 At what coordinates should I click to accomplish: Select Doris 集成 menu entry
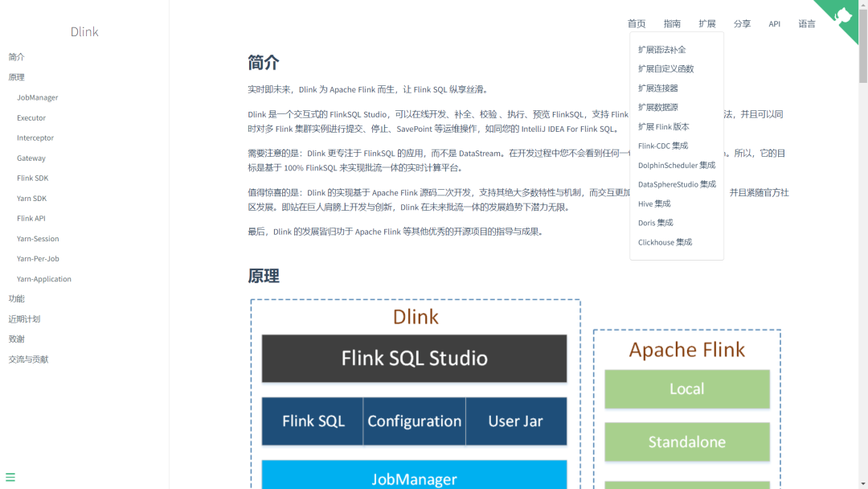(655, 223)
